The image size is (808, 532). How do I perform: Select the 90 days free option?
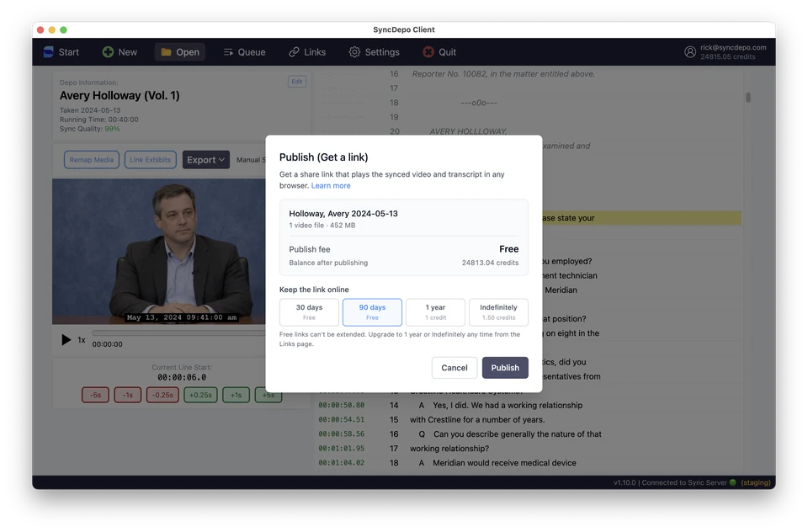point(372,312)
